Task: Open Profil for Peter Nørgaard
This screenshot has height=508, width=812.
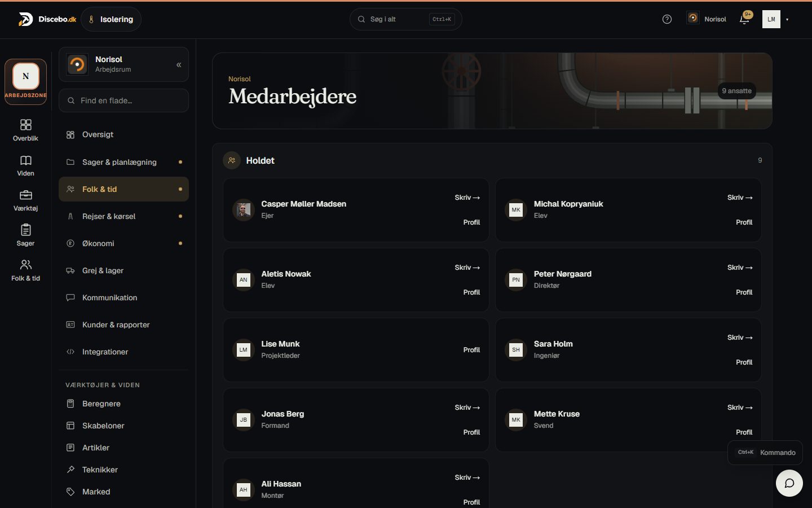Action: pos(744,292)
